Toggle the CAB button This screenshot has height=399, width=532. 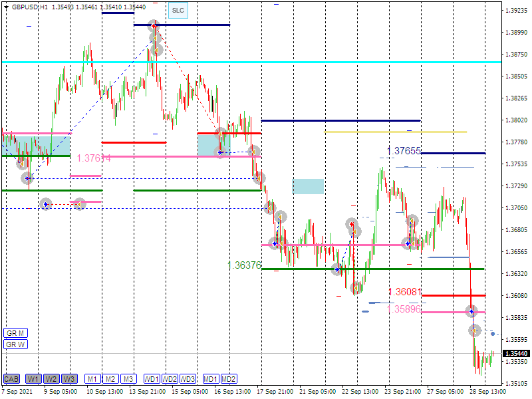pos(11,378)
